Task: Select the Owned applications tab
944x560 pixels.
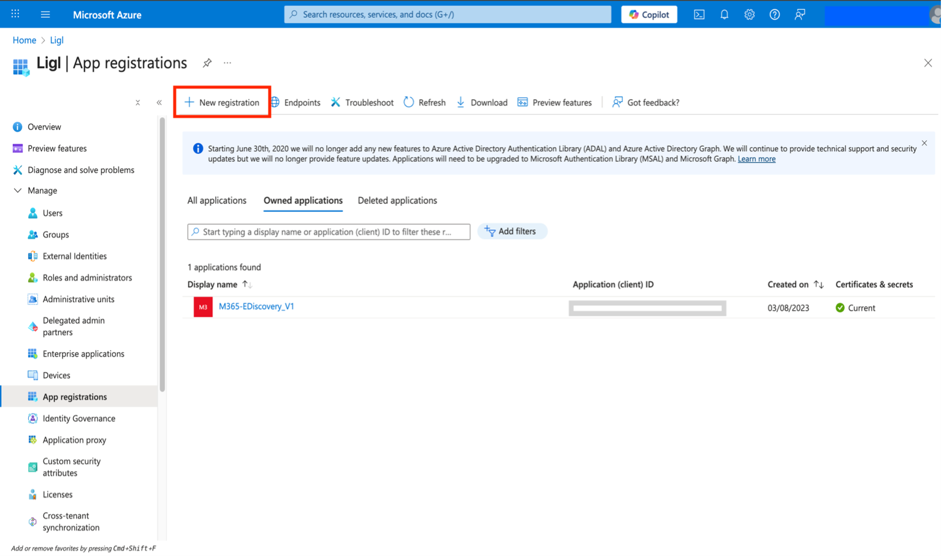Action: point(303,200)
